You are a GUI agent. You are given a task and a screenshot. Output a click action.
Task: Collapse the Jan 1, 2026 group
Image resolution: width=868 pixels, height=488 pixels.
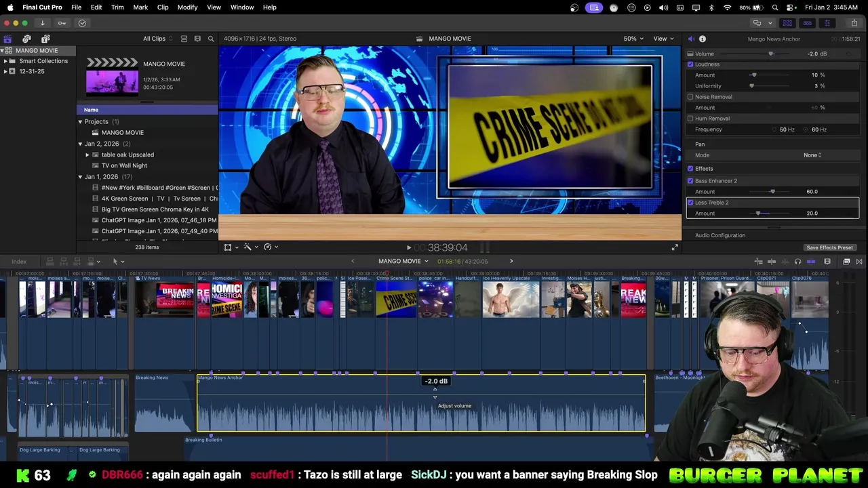pos(80,177)
